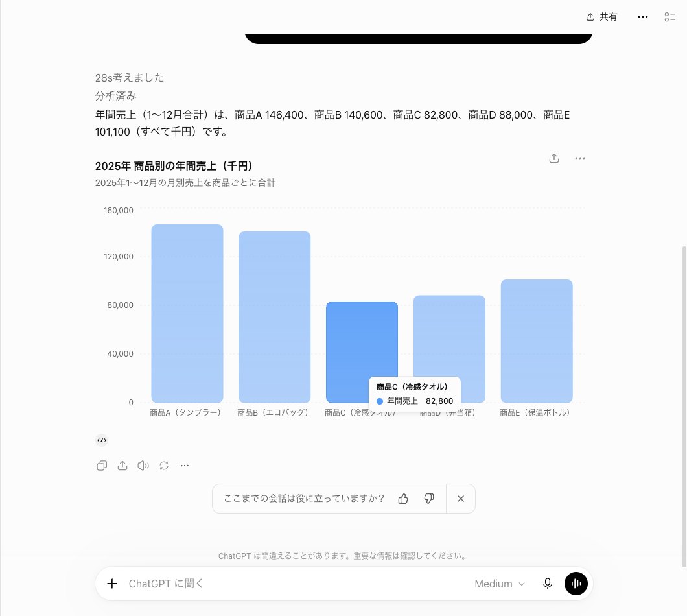687x616 pixels.
Task: Copy the response with copy icon
Action: click(102, 466)
